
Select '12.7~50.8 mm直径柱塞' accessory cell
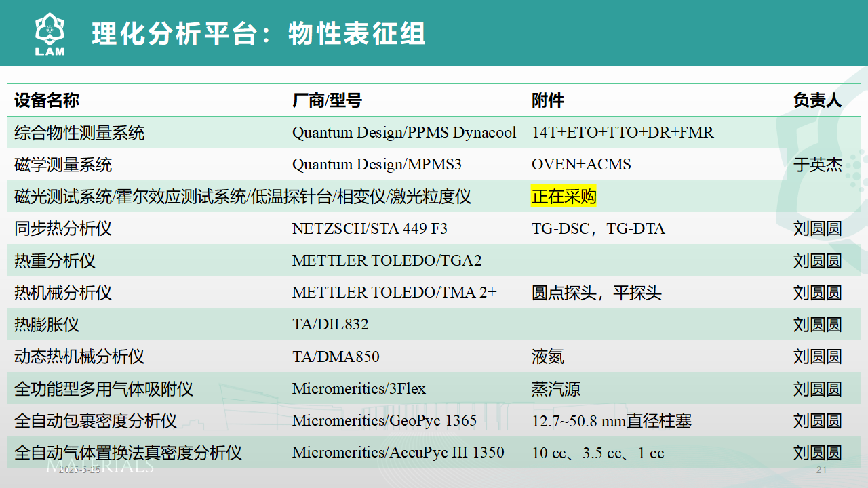point(612,421)
